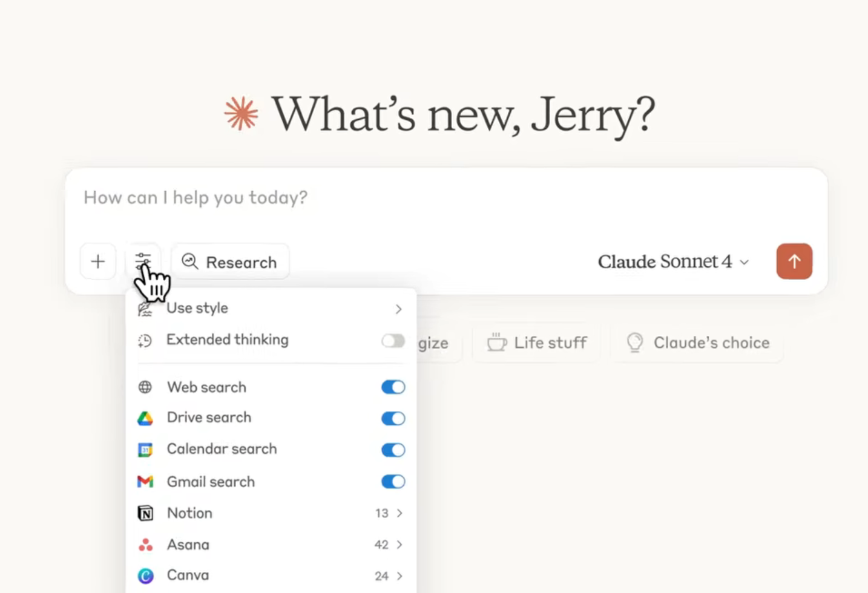This screenshot has width=868, height=593.
Task: Select the Life stuff suggestion chip
Action: pos(536,342)
